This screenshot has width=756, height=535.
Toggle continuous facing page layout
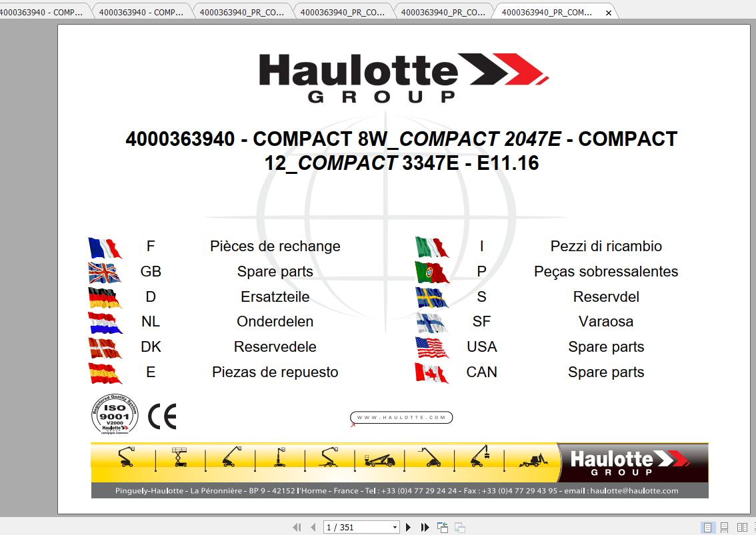point(753,526)
